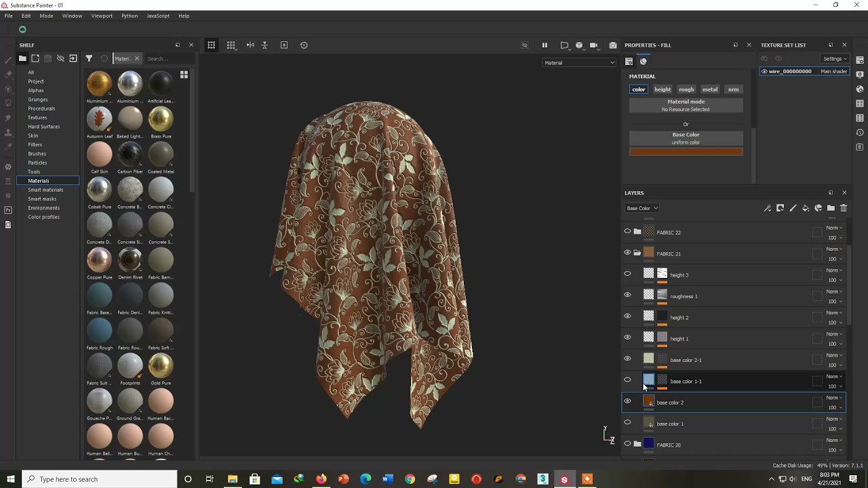The image size is (868, 488).
Task: Toggle visibility of roughness 1 layer
Action: tap(627, 295)
